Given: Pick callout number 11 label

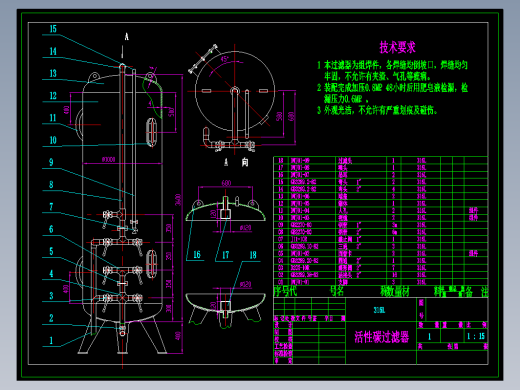Looking at the screenshot, I should coord(53,118).
